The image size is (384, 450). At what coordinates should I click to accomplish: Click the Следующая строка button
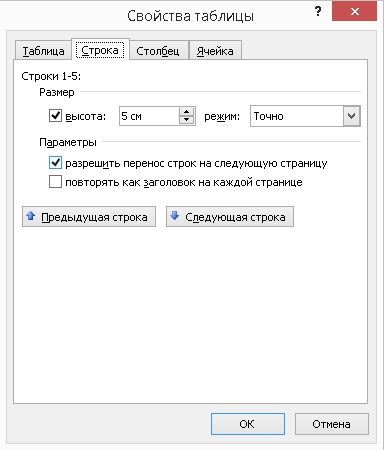coord(230,217)
